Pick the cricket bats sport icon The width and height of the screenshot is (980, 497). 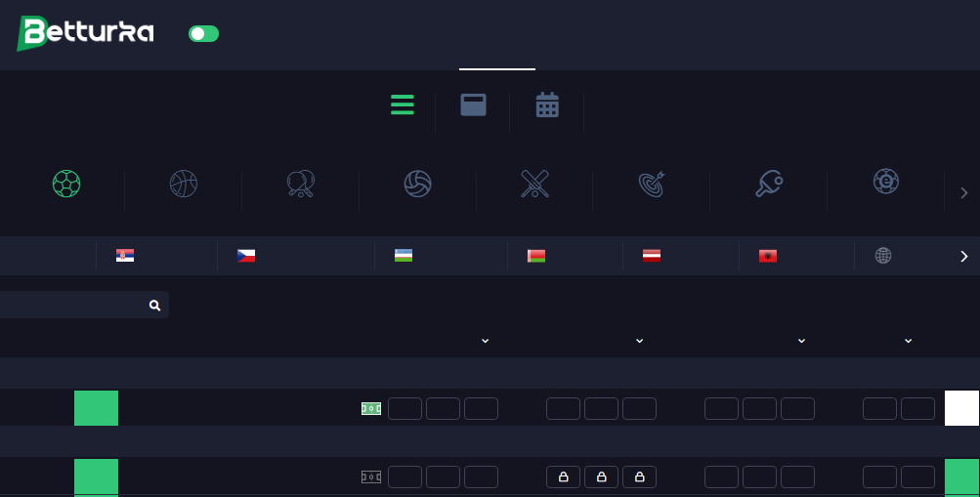coord(535,184)
